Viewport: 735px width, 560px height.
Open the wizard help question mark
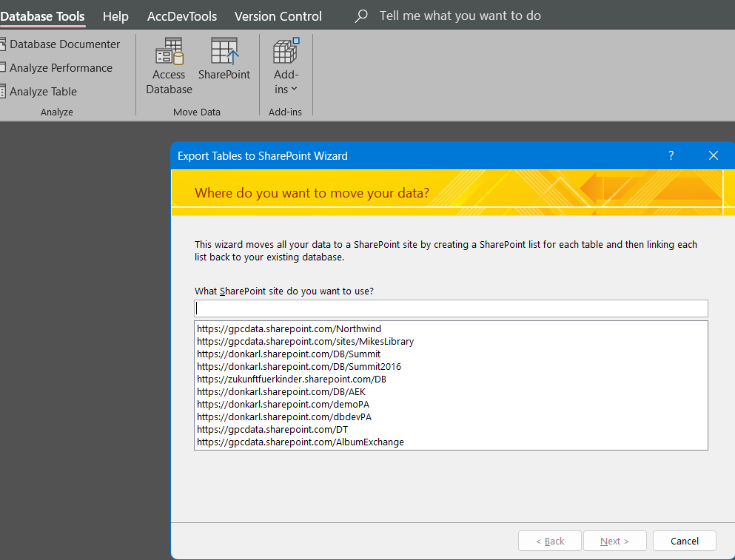[671, 155]
